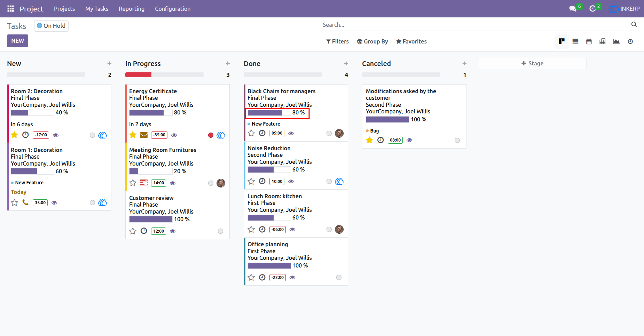Open the conversations chat bubble icon
This screenshot has height=336, width=644.
tap(573, 9)
